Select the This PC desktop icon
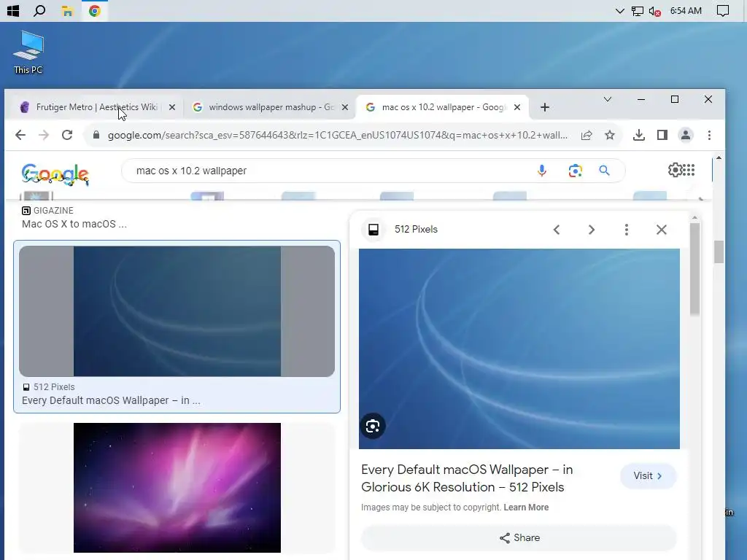The image size is (747, 560). pyautogui.click(x=28, y=52)
